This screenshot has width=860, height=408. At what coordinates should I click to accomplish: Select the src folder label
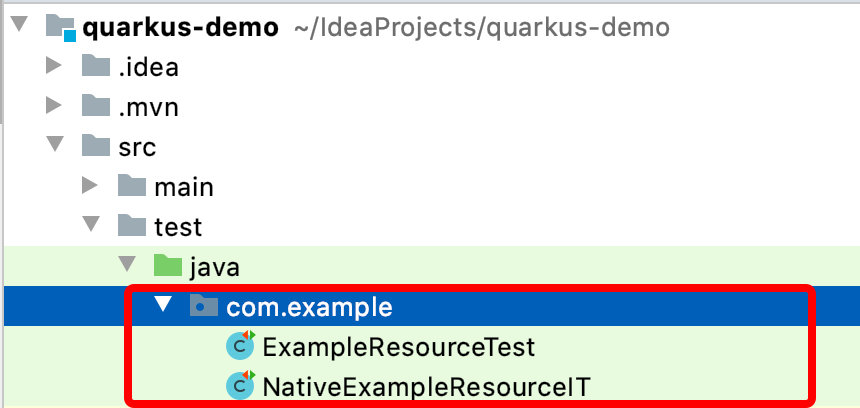point(137,147)
